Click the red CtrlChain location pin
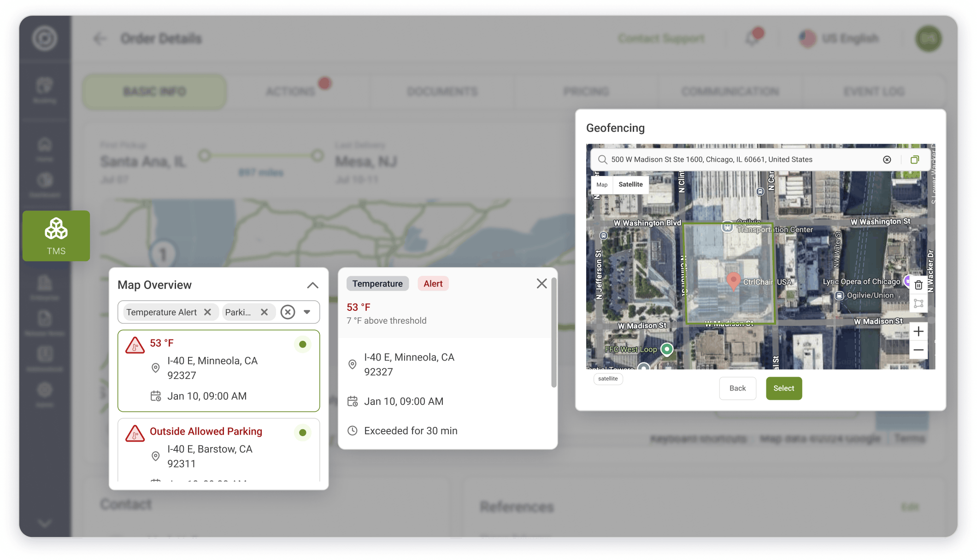 733,280
